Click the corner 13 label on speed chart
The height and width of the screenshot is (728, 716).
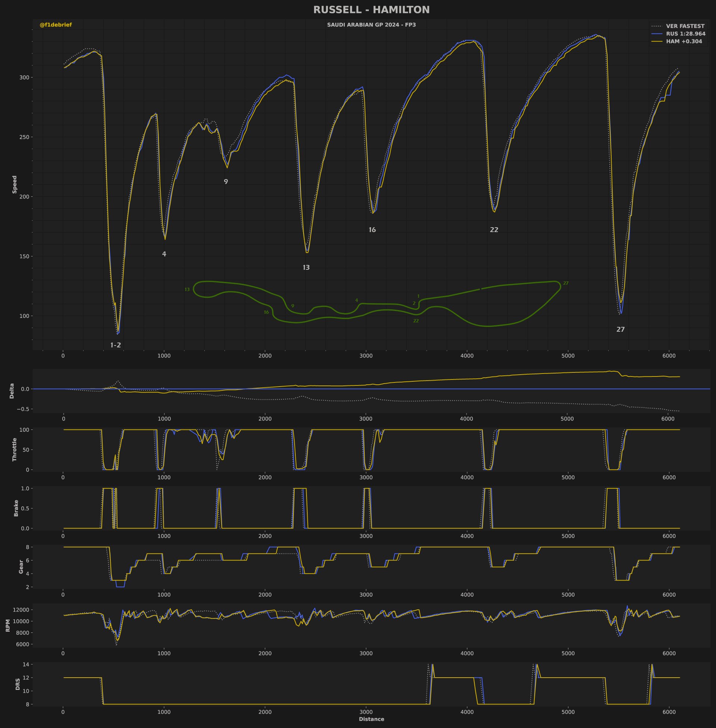(306, 268)
